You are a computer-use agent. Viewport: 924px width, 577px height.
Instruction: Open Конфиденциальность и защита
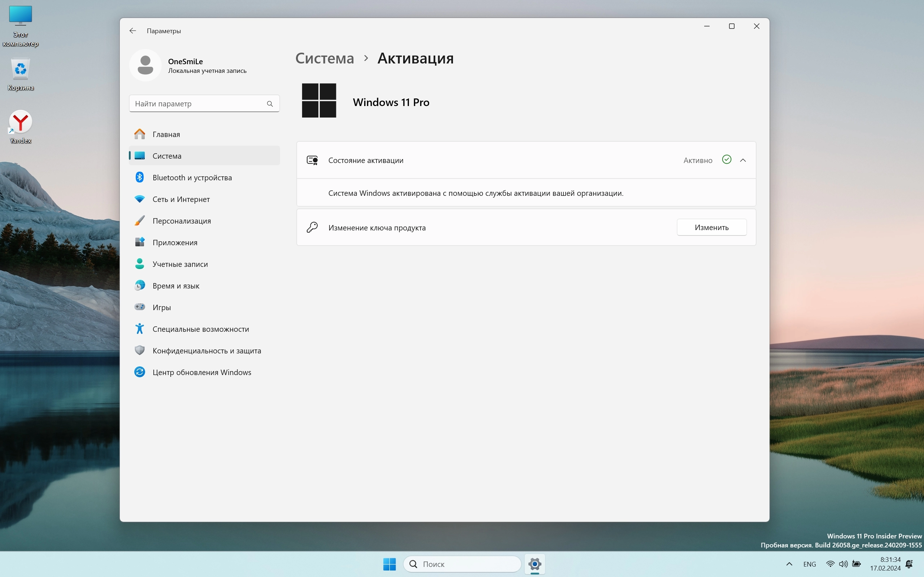(206, 351)
